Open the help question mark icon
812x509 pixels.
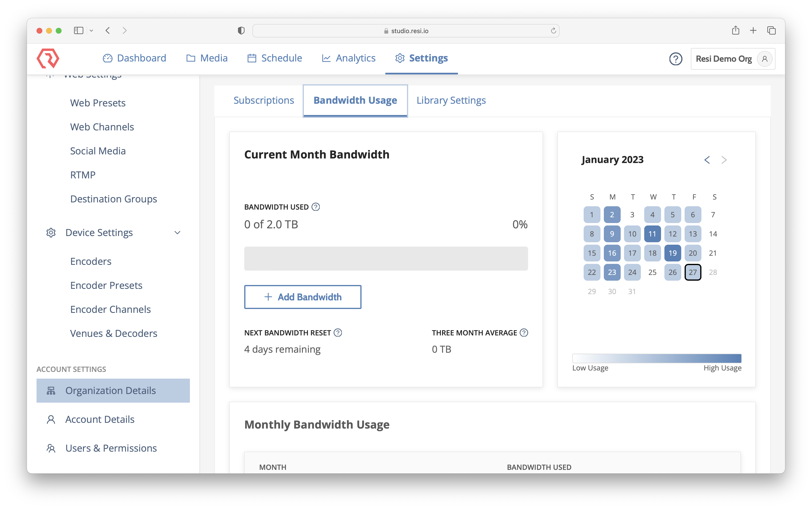(675, 59)
